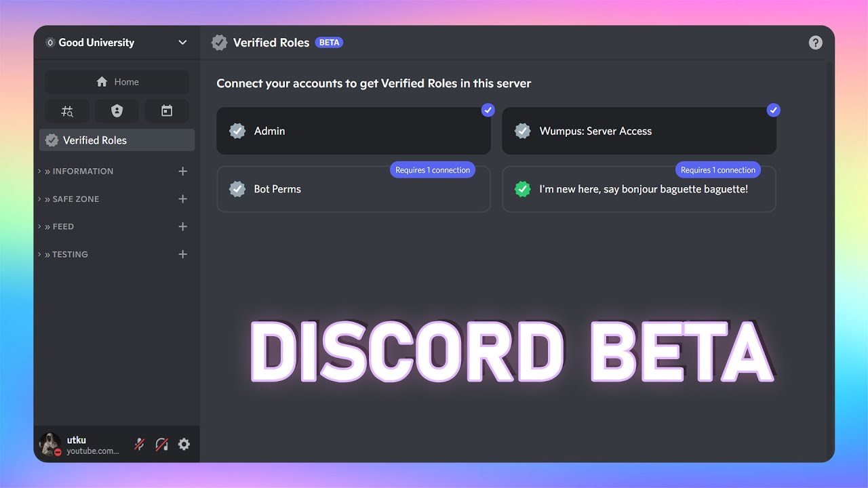Expand the SAFE ZONE category
This screenshot has width=868, height=488.
pyautogui.click(x=69, y=199)
